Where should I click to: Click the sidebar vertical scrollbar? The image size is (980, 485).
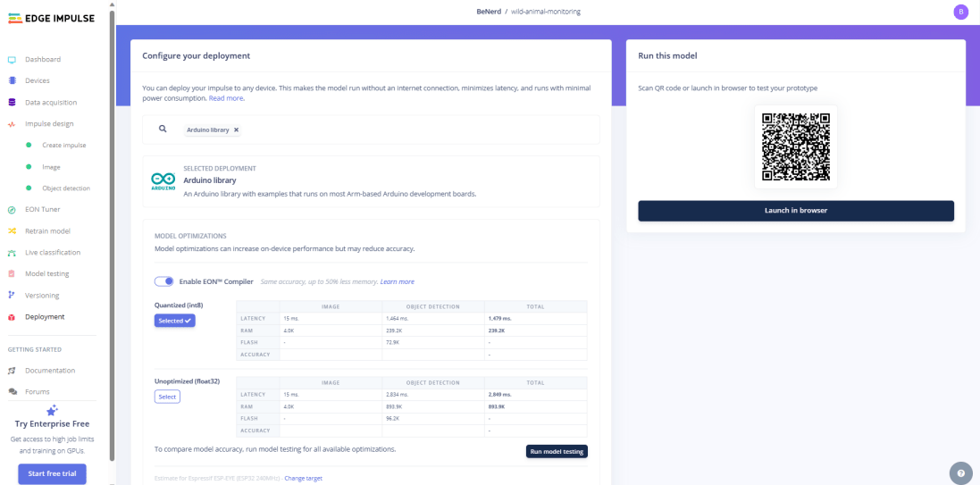coord(113,236)
